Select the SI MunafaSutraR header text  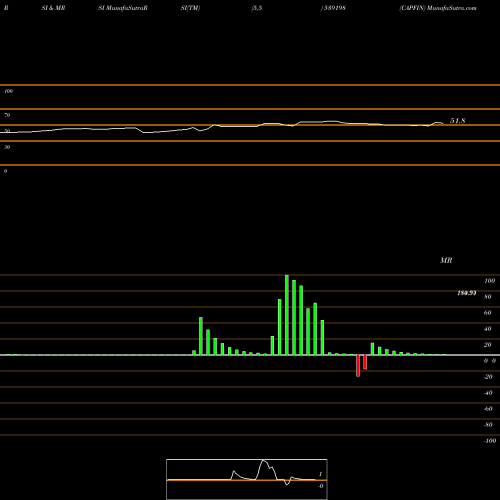click(123, 8)
